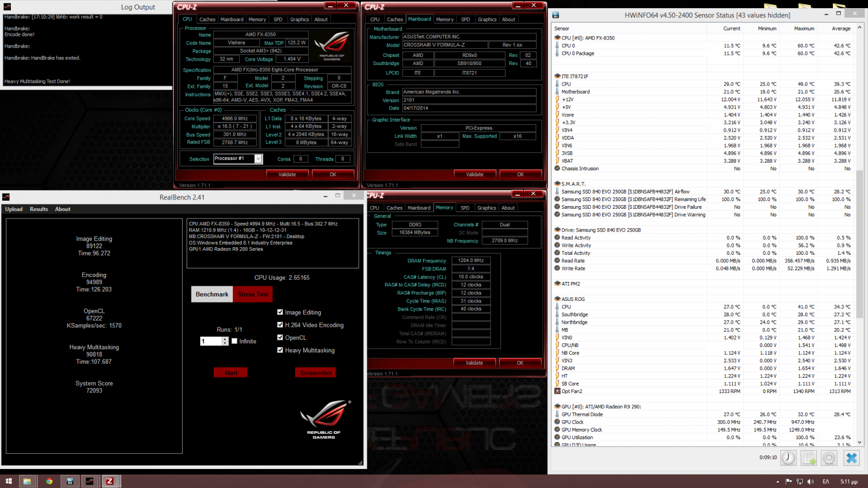The image size is (868, 488).
Task: Click OK in CPU-Z Mainboard window
Action: tap(521, 175)
